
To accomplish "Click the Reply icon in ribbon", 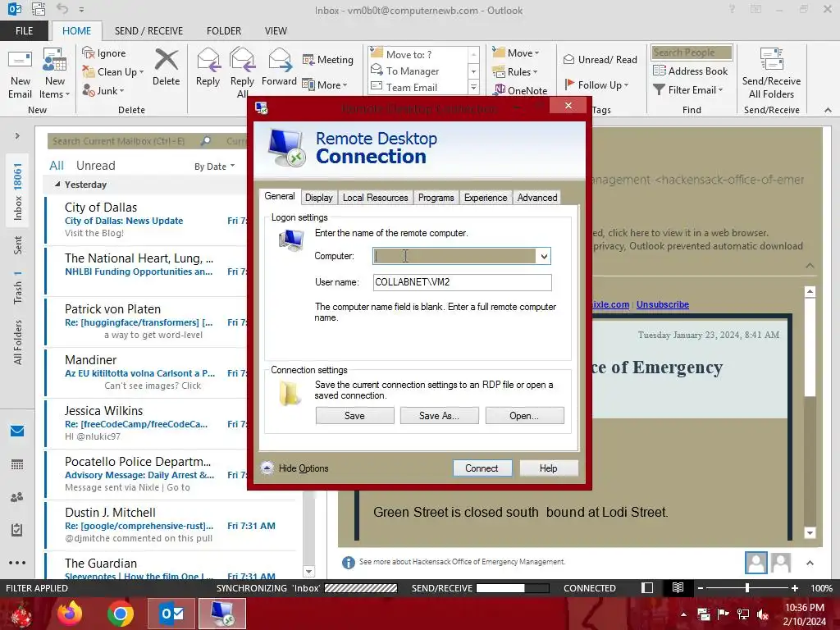I will [208, 68].
